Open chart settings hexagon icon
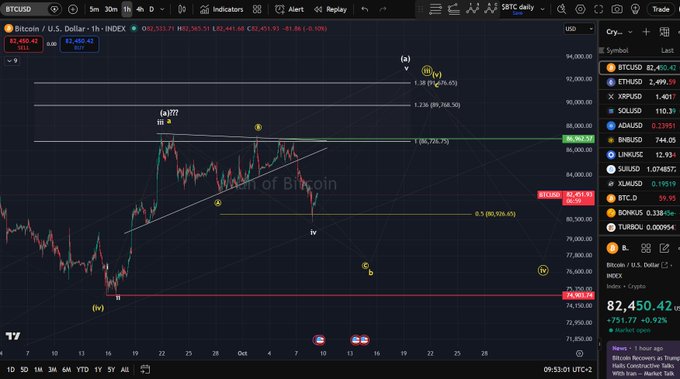 (580, 9)
